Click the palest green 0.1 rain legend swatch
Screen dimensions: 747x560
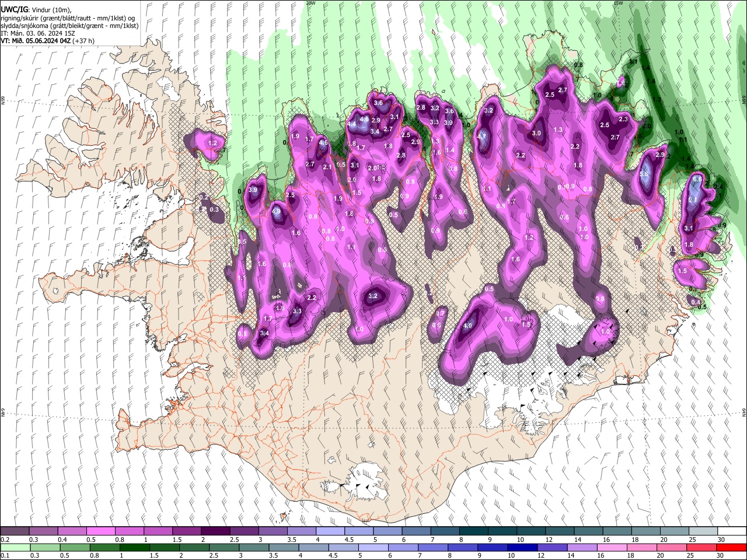(x=15, y=547)
